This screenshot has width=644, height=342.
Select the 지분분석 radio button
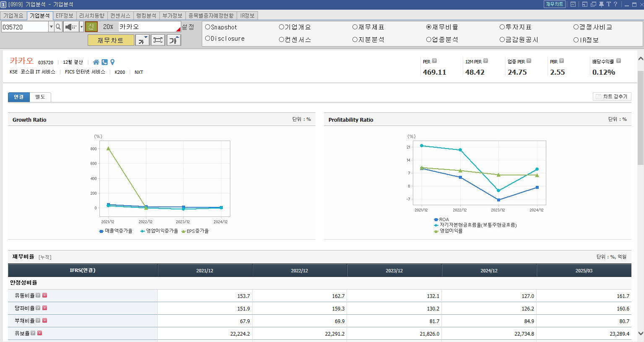pyautogui.click(x=355, y=39)
